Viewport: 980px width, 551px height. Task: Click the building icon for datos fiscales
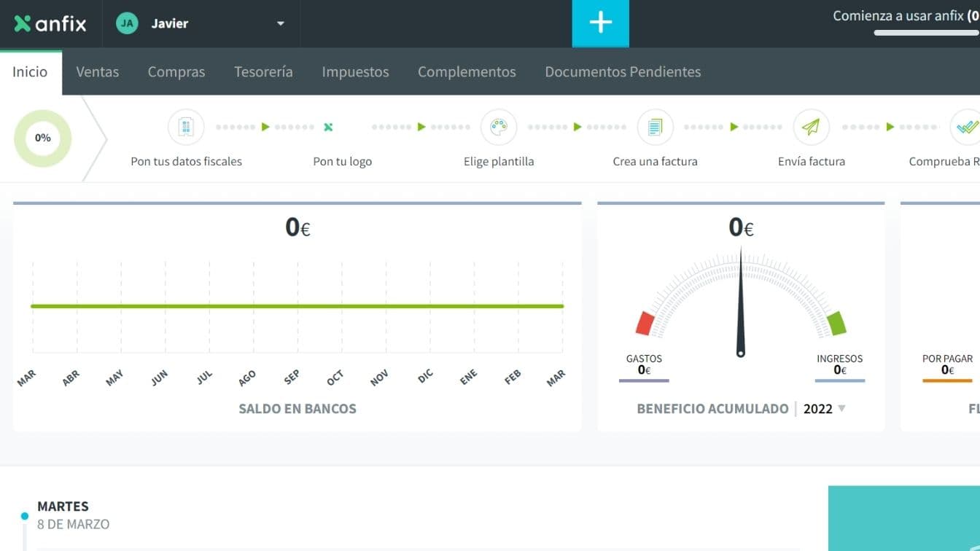pos(186,127)
